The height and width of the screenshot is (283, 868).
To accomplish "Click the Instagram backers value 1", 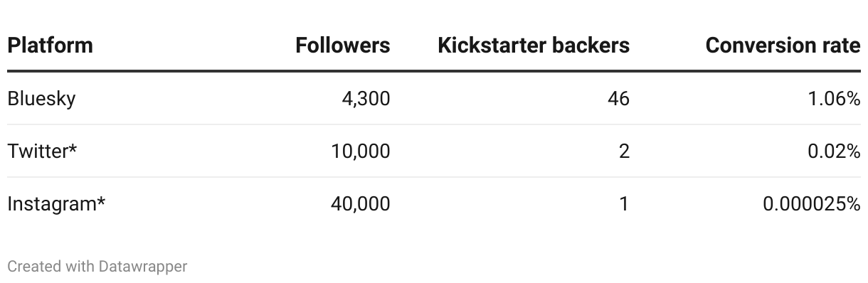I will tap(625, 204).
